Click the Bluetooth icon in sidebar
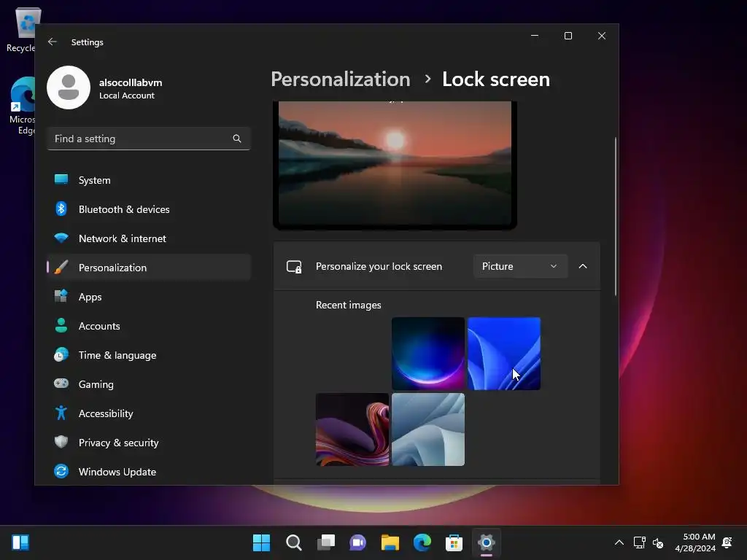This screenshot has width=747, height=560. coord(61,209)
